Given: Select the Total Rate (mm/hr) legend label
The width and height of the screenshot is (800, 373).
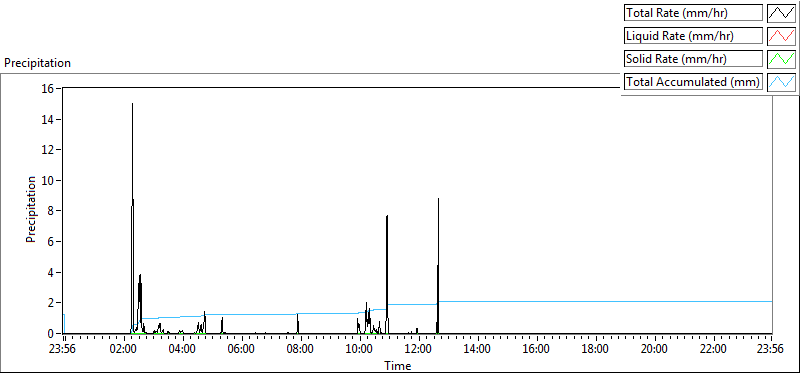Looking at the screenshot, I should (693, 13).
